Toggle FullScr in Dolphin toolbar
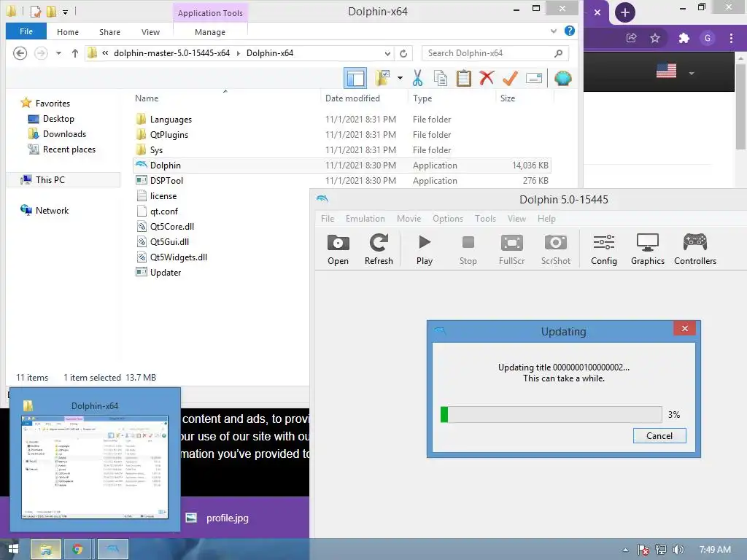The width and height of the screenshot is (747, 560). click(x=511, y=249)
